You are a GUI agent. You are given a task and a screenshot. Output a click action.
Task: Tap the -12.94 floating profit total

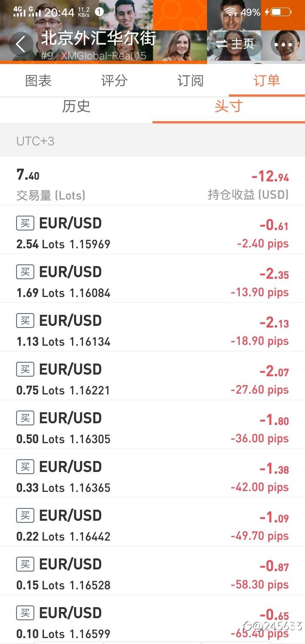pyautogui.click(x=270, y=176)
